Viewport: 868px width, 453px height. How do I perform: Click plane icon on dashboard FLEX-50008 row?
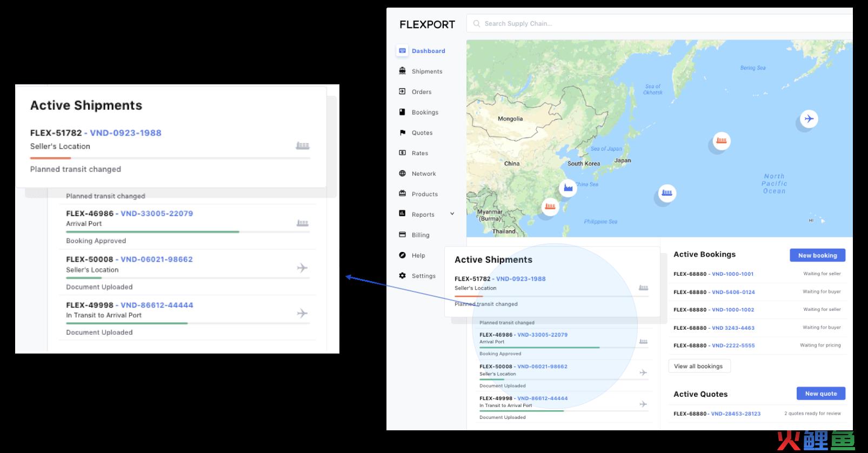click(x=643, y=372)
